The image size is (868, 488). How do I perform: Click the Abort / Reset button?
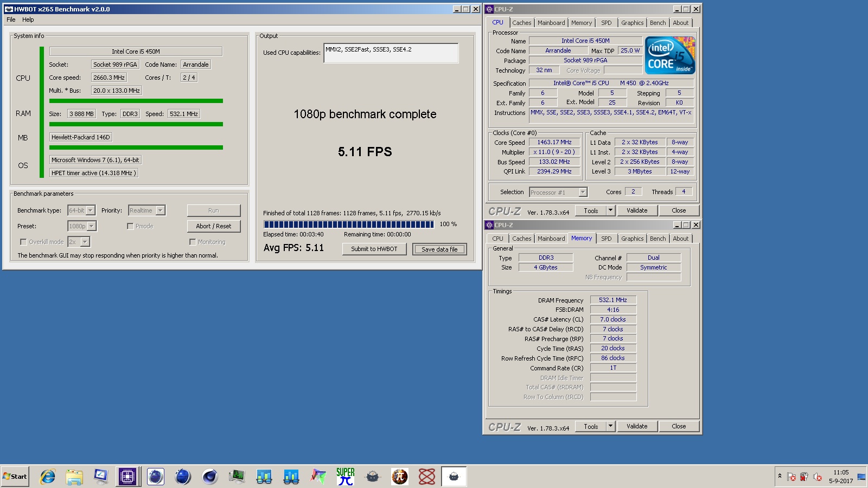[214, 226]
